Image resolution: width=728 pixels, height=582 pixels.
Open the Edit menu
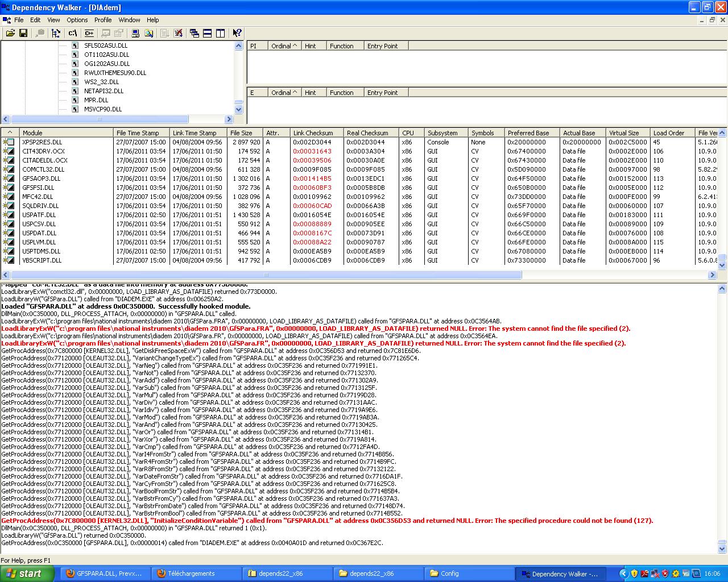pos(35,20)
